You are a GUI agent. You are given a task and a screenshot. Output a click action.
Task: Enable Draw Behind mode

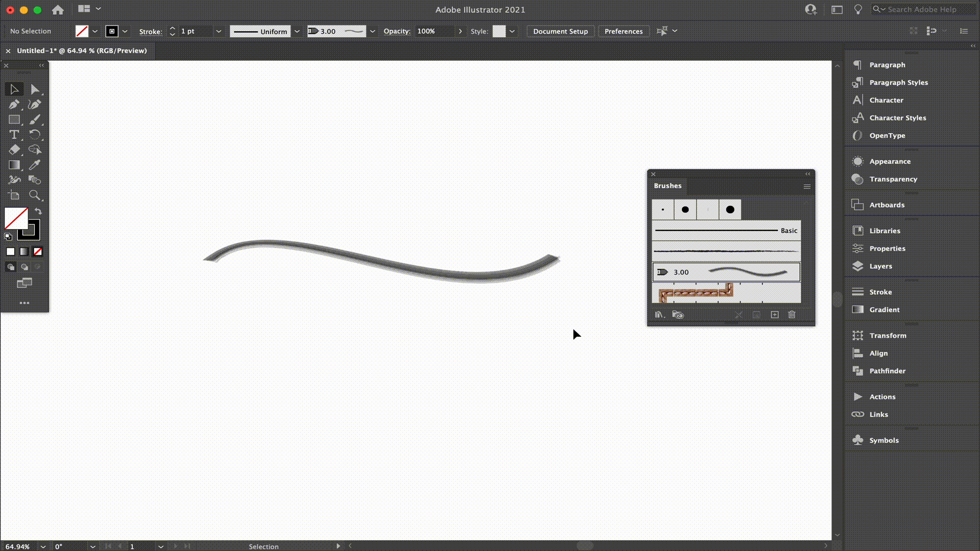click(24, 267)
